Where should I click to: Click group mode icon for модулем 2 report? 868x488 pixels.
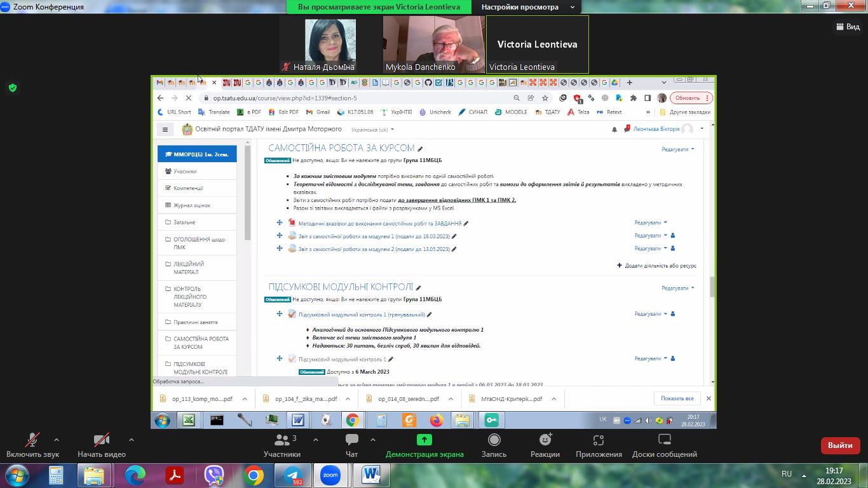coord(673,248)
